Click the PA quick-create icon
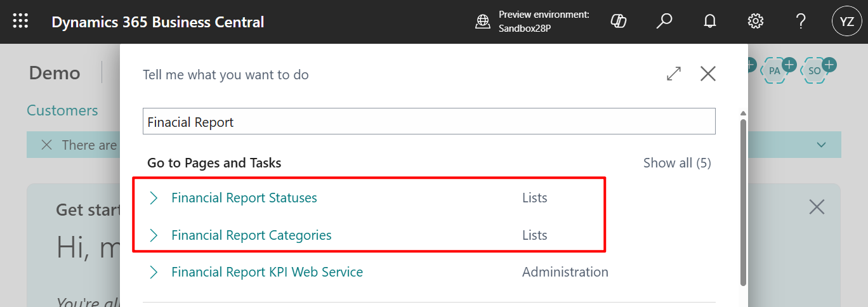 coord(775,70)
